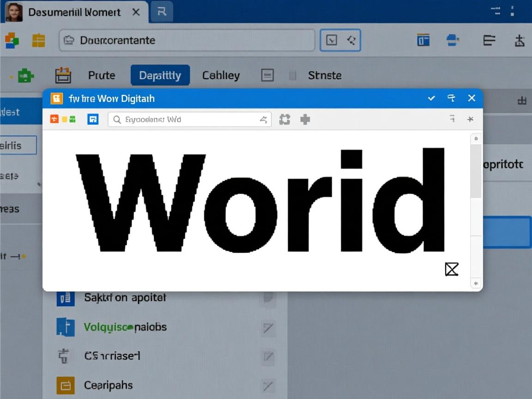The image size is (532, 399).
Task: Open the Cehliey tab
Action: click(221, 75)
